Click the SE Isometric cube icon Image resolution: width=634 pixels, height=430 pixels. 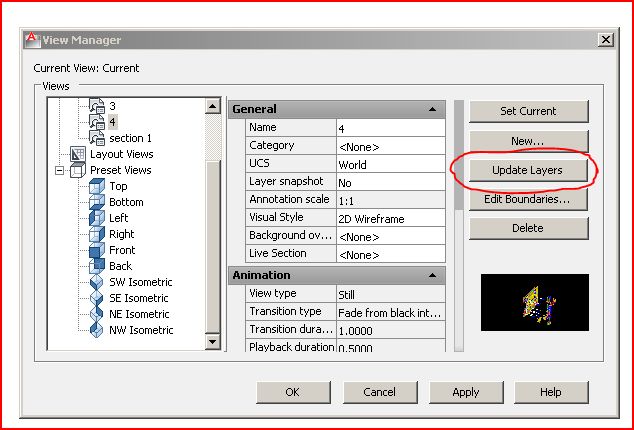97,298
